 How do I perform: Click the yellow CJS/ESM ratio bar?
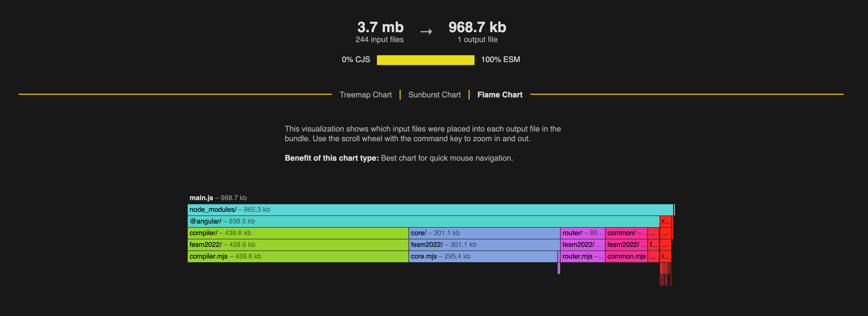425,60
